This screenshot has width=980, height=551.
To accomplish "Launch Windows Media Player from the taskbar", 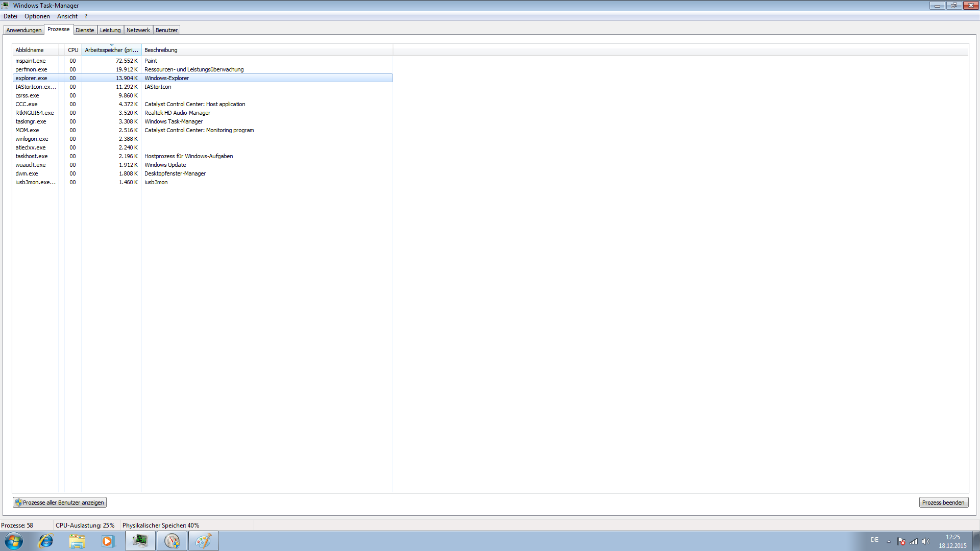I will [108, 541].
